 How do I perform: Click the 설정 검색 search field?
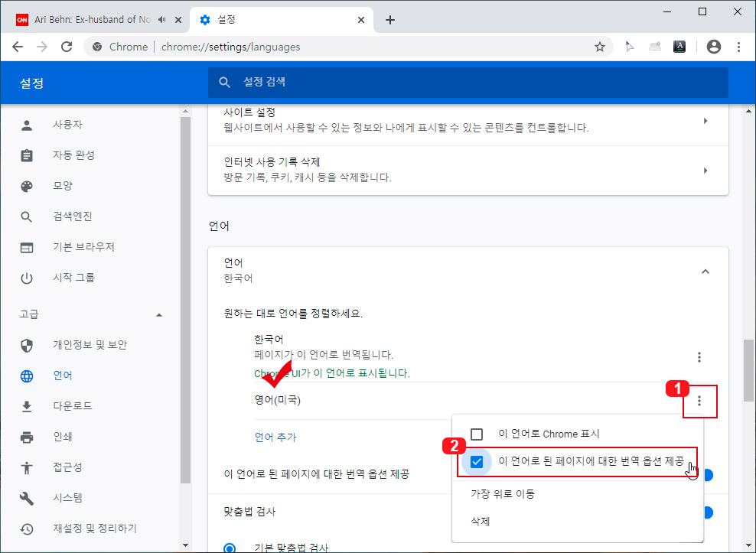pyautogui.click(x=468, y=82)
